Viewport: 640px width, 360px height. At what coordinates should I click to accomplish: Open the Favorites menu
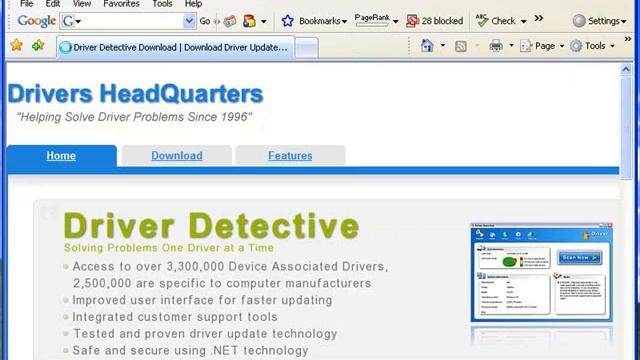(121, 4)
